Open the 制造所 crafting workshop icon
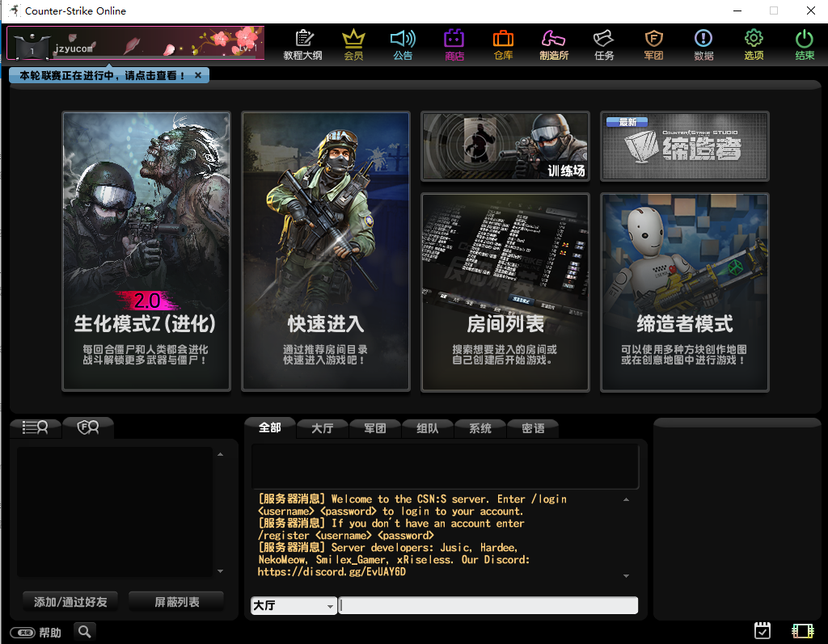 click(554, 44)
